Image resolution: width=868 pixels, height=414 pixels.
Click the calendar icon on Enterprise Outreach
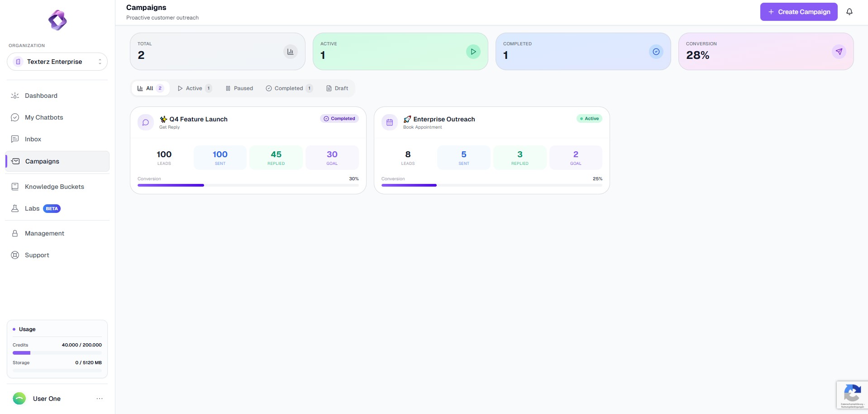pyautogui.click(x=389, y=122)
